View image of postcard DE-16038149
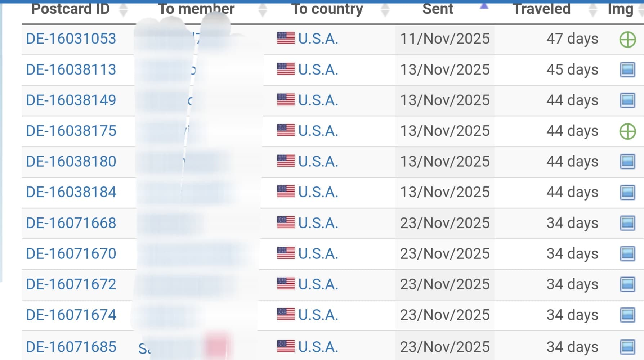Screen dimensions: 644x360 [x=627, y=100]
